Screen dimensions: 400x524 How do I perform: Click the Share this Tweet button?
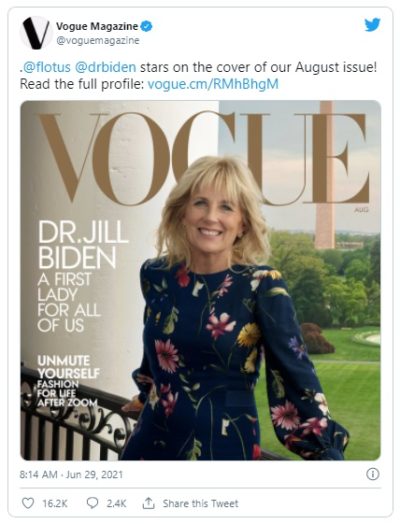click(x=201, y=503)
